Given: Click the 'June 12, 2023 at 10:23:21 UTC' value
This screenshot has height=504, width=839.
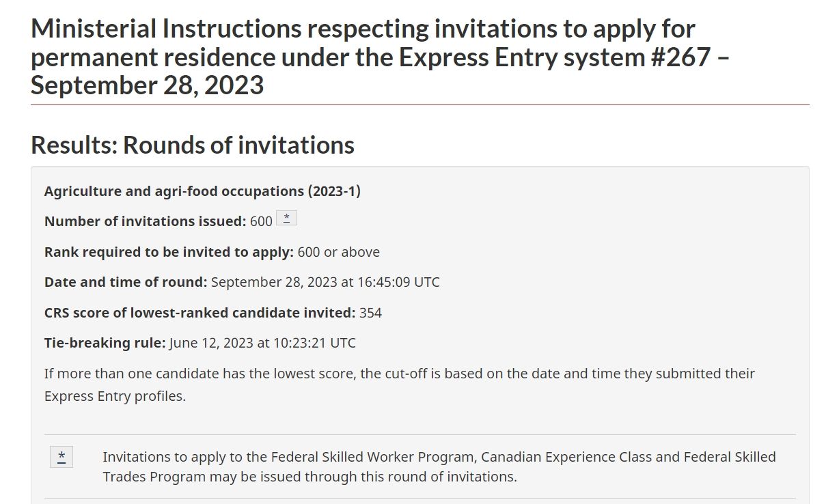Looking at the screenshot, I should [262, 343].
